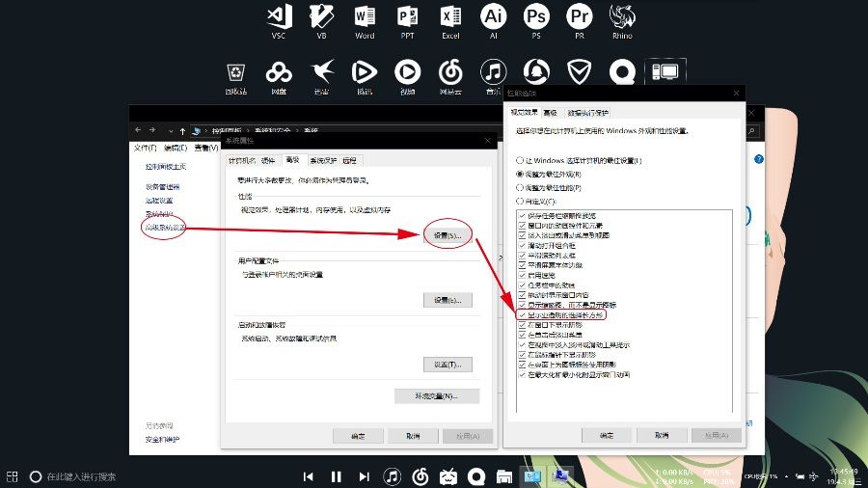Image resolution: width=868 pixels, height=488 pixels.
Task: Open the 迅雷 bird desktop icon
Action: click(321, 77)
